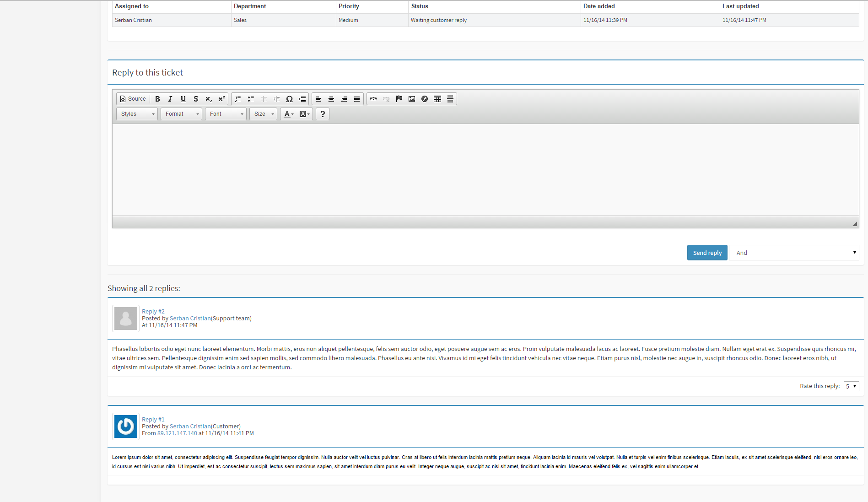Open the 89.121.147.140 IP link

tap(177, 433)
